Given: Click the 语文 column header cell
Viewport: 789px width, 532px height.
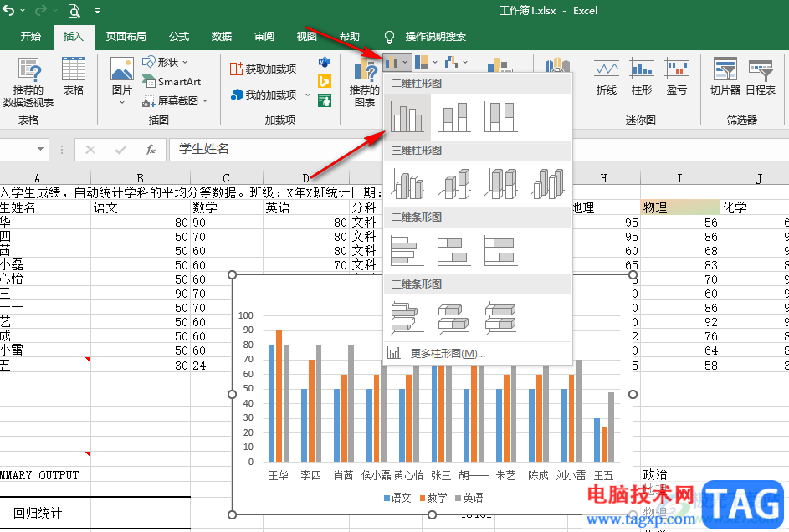Looking at the screenshot, I should point(141,207).
